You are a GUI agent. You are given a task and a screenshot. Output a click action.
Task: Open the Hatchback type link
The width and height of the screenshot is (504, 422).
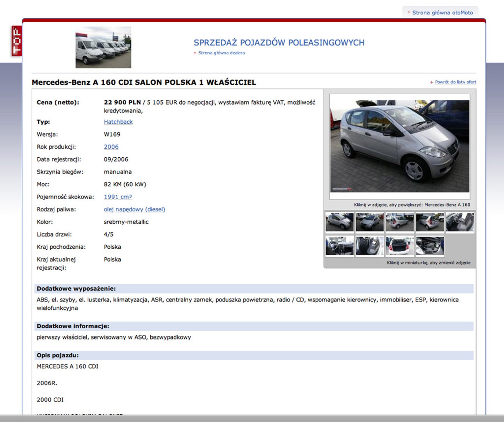coord(118,122)
